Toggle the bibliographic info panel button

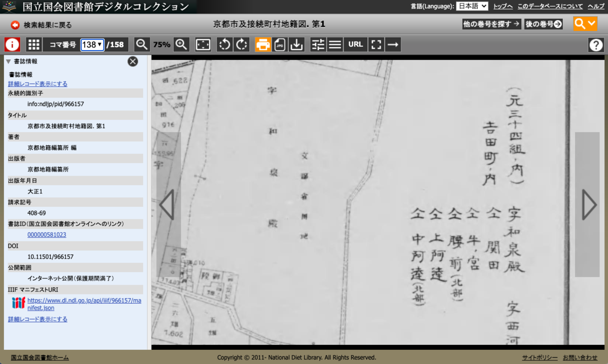(12, 45)
